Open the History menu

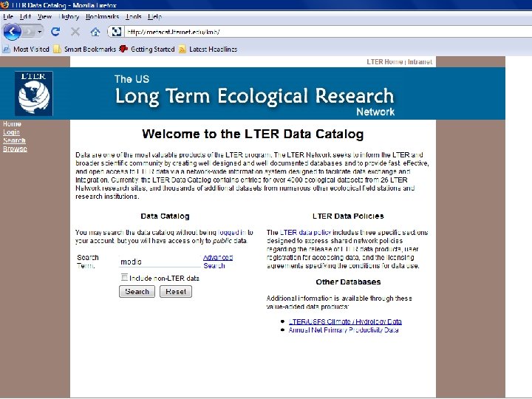point(69,16)
